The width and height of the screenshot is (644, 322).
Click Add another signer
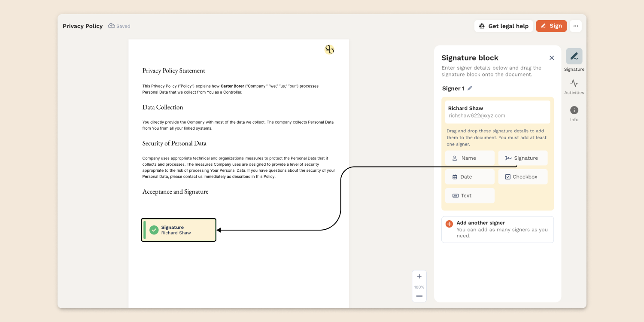tap(497, 229)
